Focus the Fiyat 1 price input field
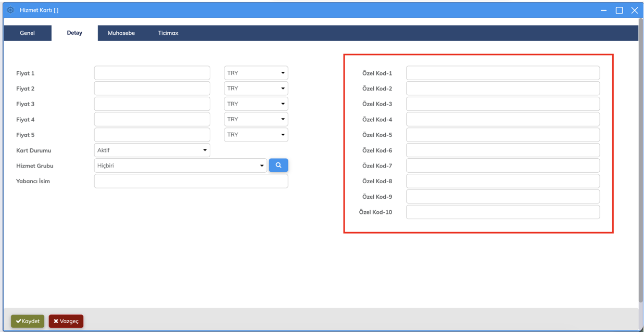The height and width of the screenshot is (332, 644). pos(152,73)
